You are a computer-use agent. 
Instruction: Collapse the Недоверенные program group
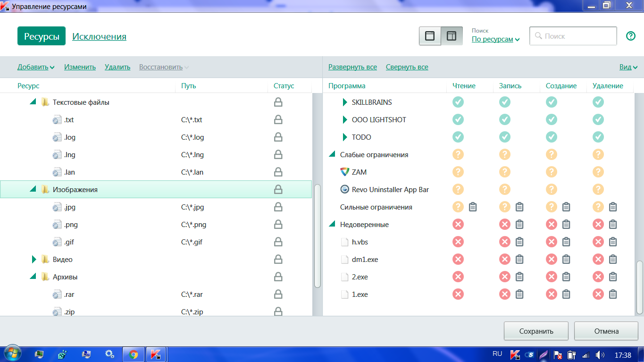click(x=332, y=224)
